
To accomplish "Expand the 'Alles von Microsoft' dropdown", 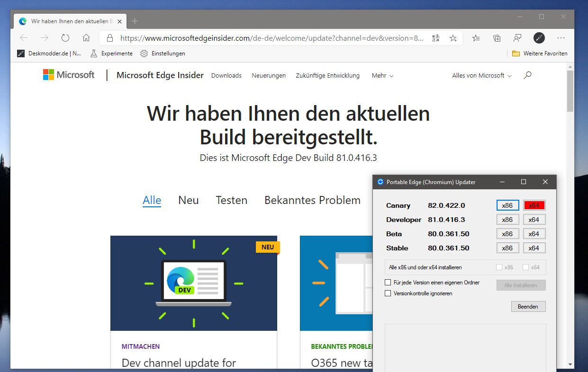I will 482,76.
